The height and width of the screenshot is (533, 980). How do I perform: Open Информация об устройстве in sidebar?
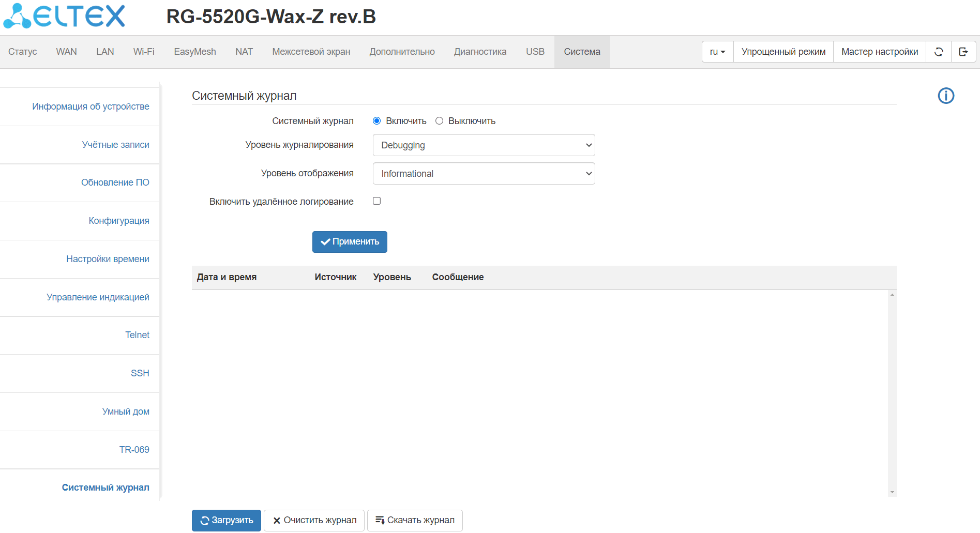91,106
